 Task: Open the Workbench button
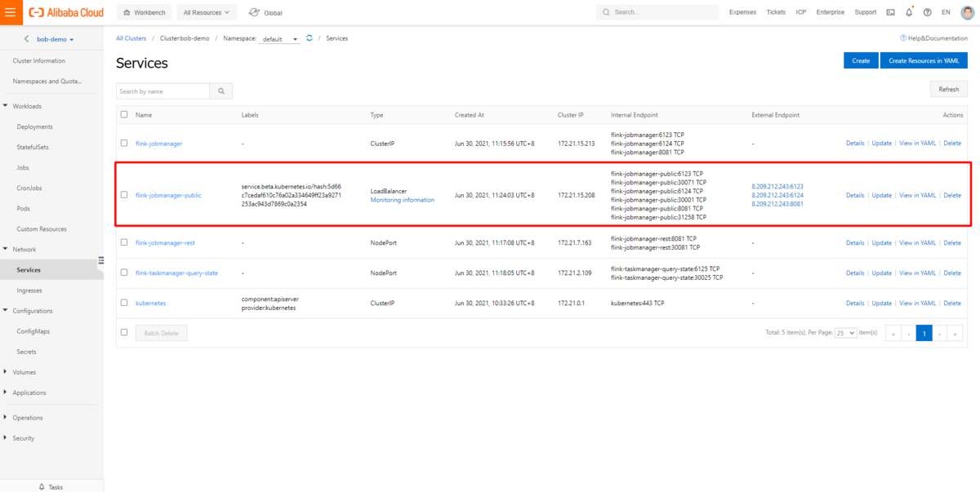pos(144,12)
